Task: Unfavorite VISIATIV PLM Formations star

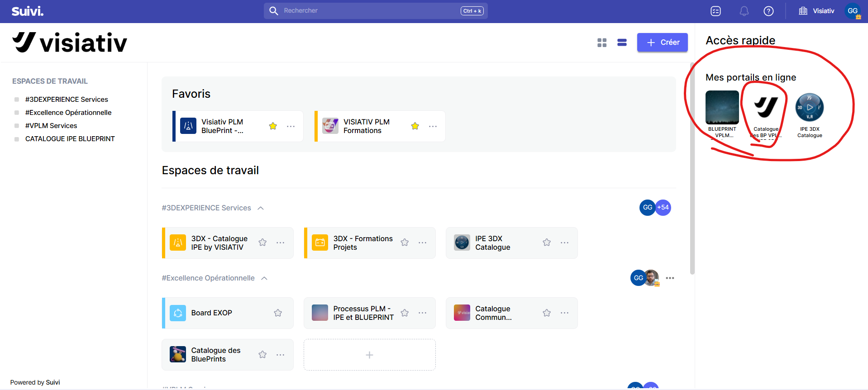Action: pos(415,126)
